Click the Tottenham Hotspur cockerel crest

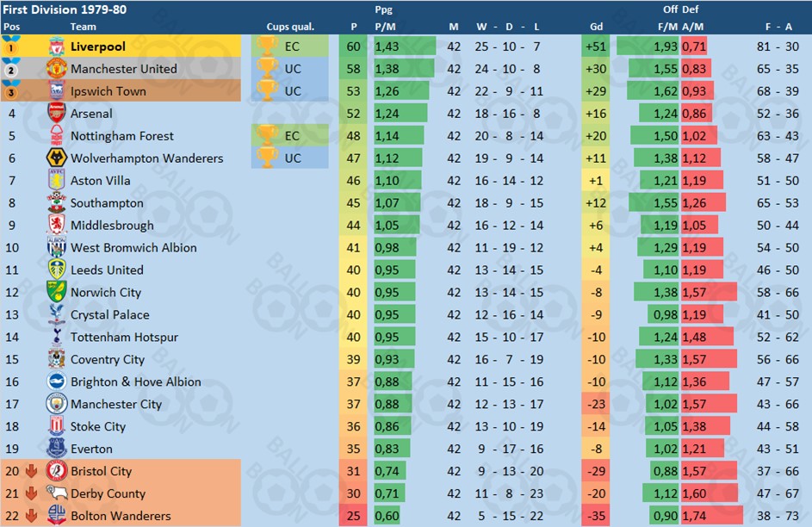[57, 337]
